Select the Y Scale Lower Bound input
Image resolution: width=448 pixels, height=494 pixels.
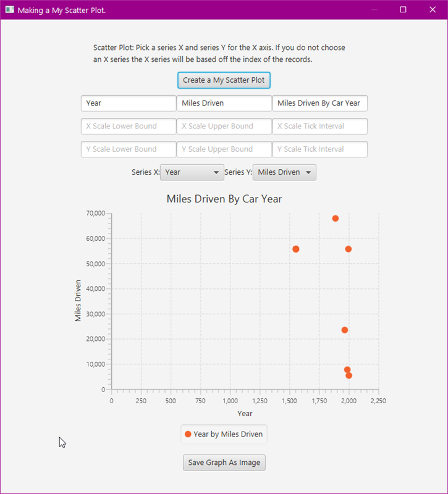129,149
